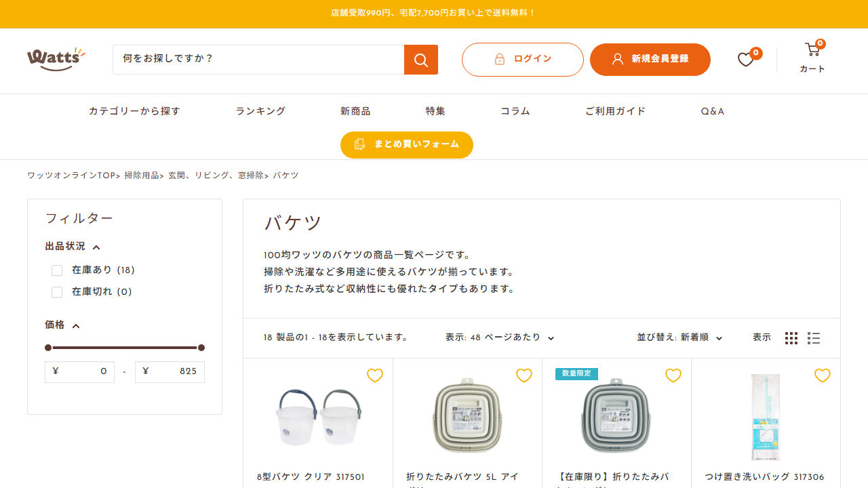Collapse the 出品状況 filter section
Viewport: 868px width, 488px height.
73,247
